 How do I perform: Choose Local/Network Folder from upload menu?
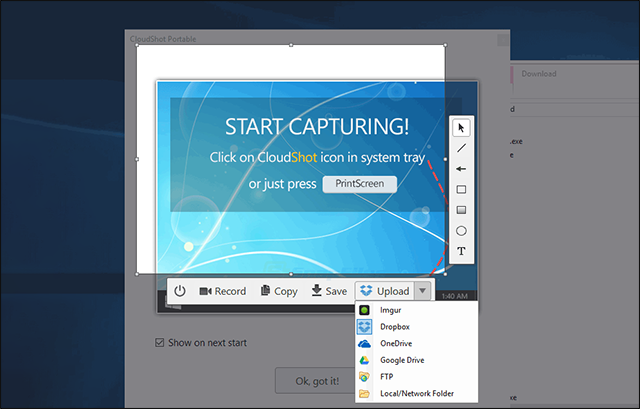click(416, 393)
